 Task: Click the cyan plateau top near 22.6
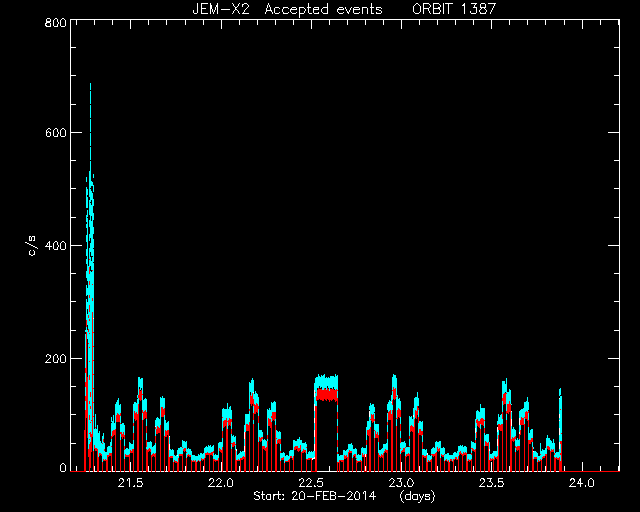click(327, 381)
